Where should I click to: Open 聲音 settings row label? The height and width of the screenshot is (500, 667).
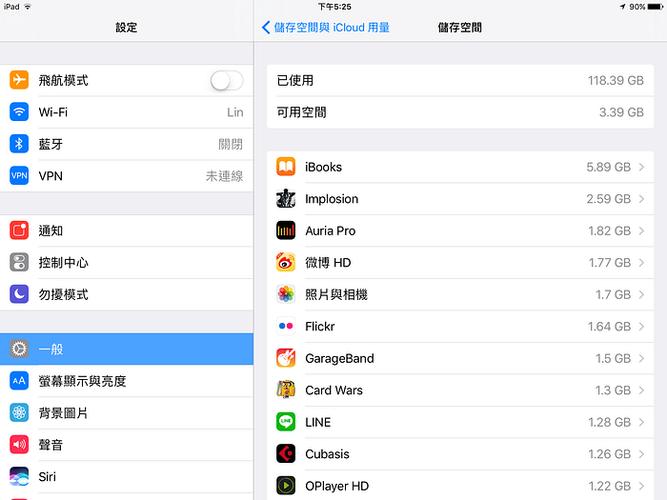[x=51, y=445]
